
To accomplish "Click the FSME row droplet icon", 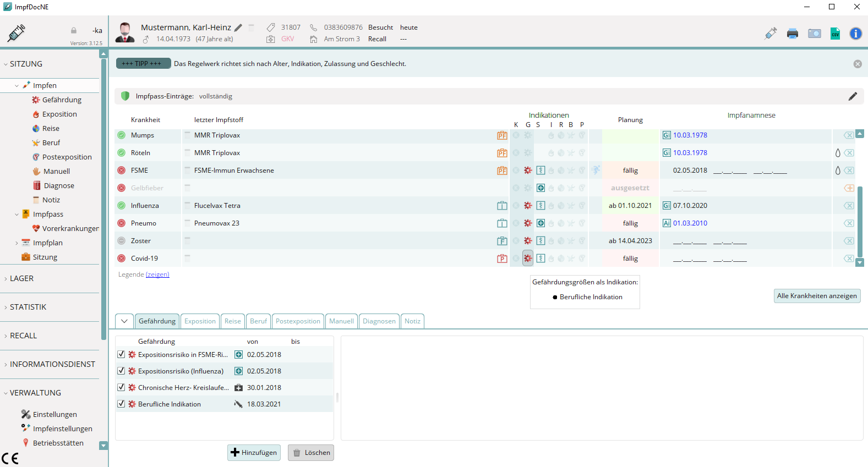I will coord(838,171).
